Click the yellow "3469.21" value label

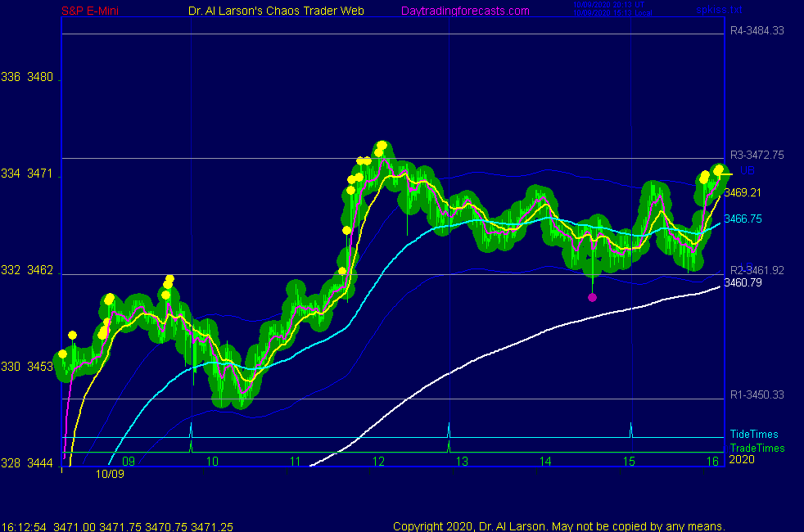(x=743, y=192)
